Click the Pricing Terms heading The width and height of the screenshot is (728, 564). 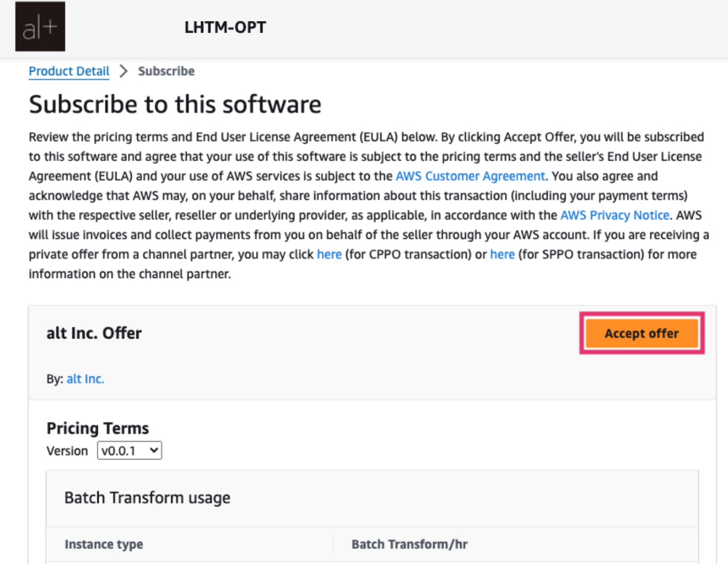click(x=98, y=428)
